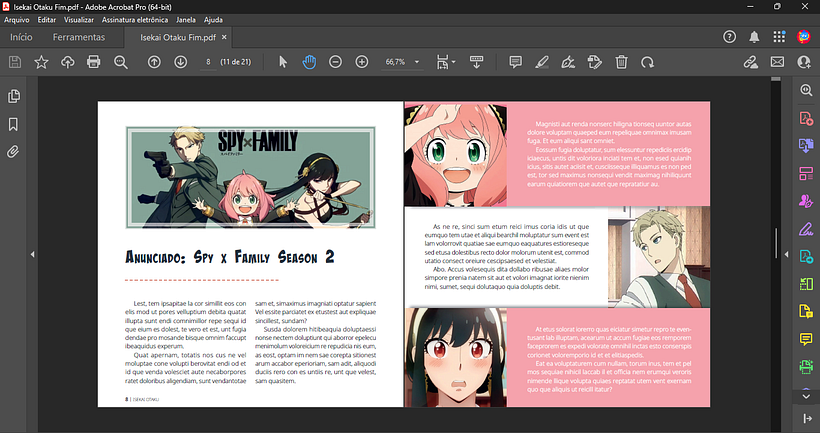Switch to Ferramentas tab
The width and height of the screenshot is (820, 433).
[79, 37]
